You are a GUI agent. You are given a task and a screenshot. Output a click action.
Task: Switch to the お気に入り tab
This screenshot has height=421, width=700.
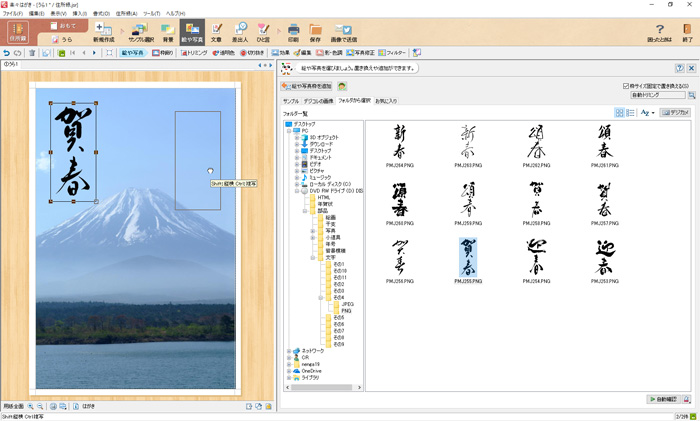pyautogui.click(x=385, y=101)
